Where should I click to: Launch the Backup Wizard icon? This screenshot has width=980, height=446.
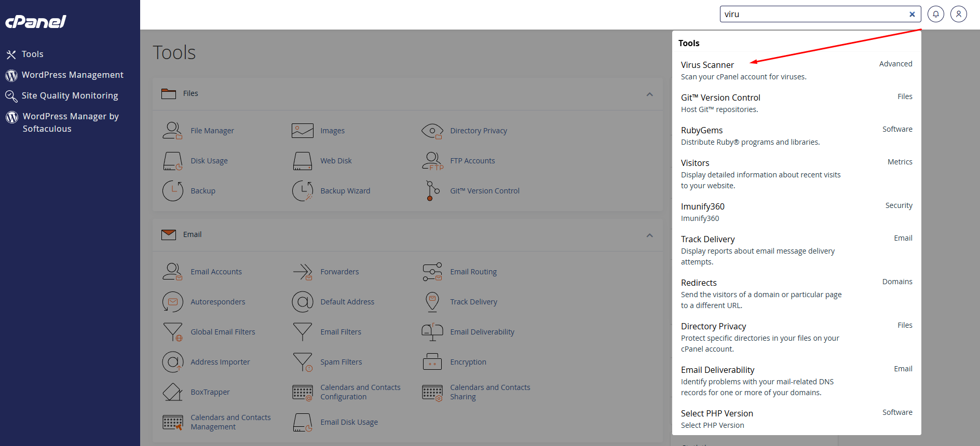(302, 191)
